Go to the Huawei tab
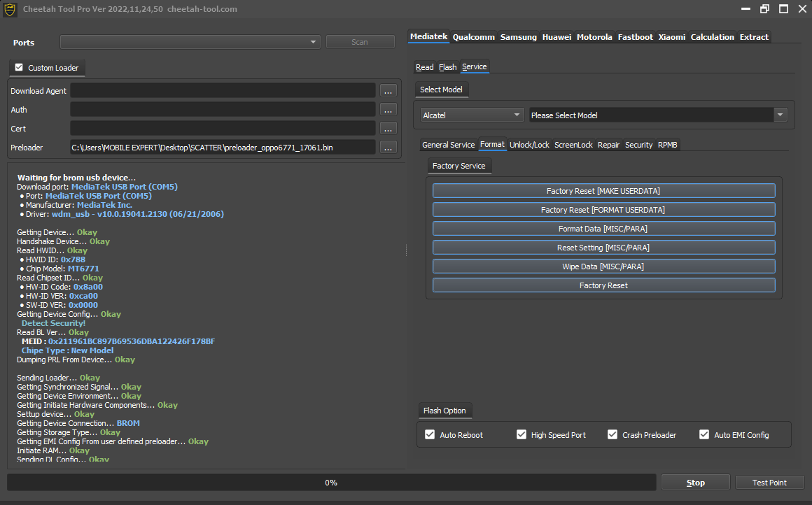The width and height of the screenshot is (812, 505). tap(556, 37)
